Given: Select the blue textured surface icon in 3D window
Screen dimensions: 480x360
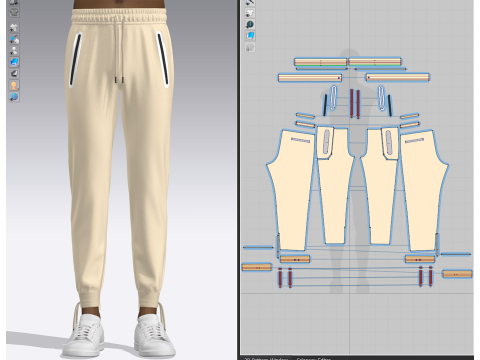Looking at the screenshot, I should [x=14, y=62].
